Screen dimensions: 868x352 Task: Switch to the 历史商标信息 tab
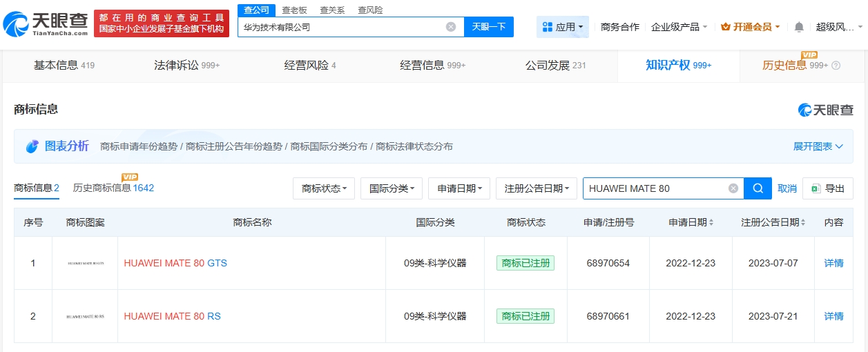[113, 188]
